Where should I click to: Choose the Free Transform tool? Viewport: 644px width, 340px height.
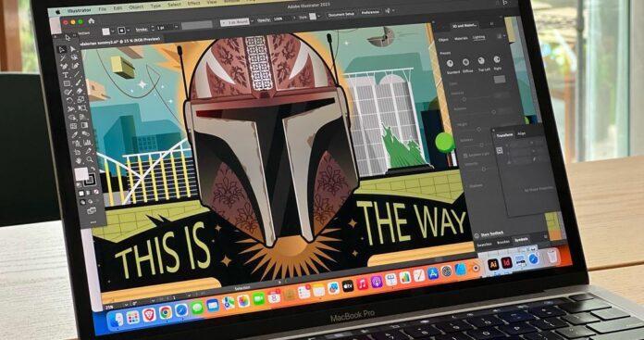(x=82, y=107)
